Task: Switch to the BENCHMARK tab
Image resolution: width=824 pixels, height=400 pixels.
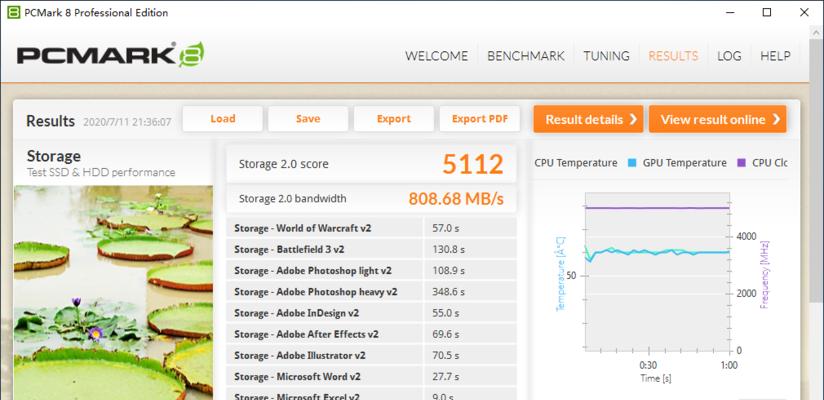Action: 526,56
